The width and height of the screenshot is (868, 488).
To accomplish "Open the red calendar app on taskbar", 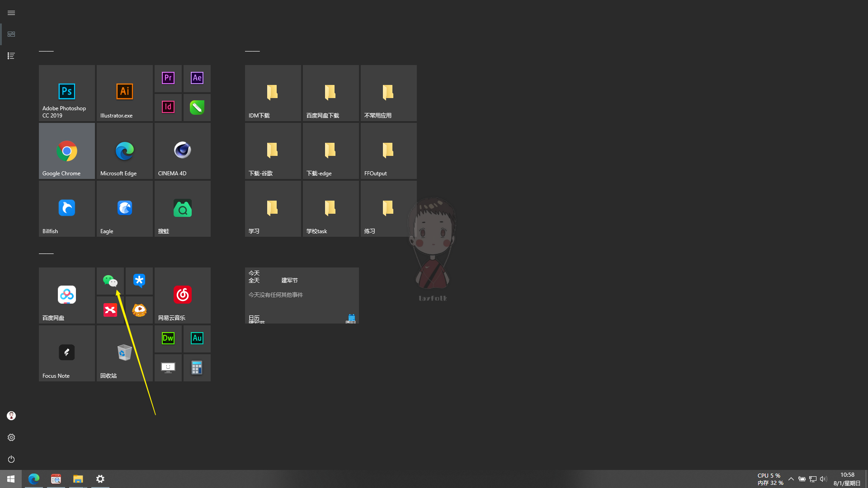I will [56, 479].
